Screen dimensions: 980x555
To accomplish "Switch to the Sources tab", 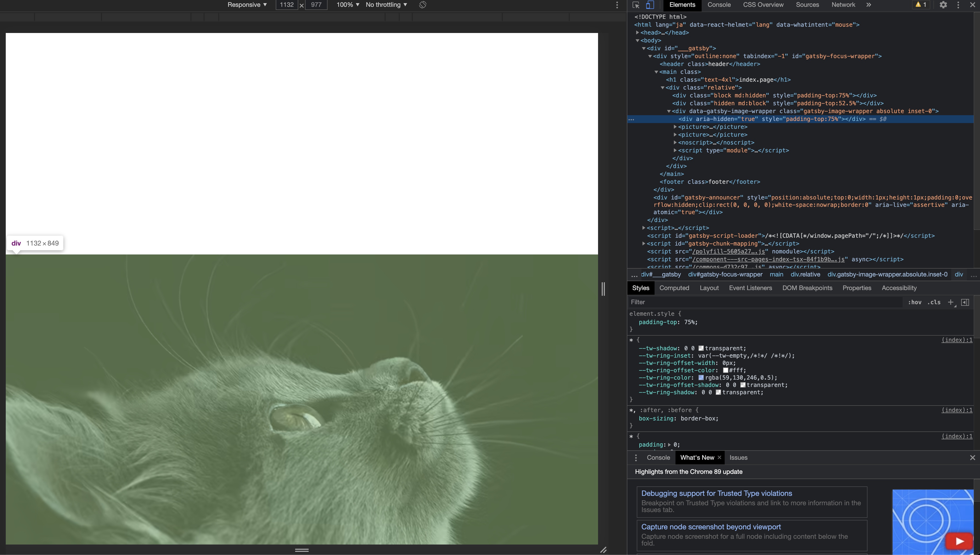I will (x=807, y=5).
